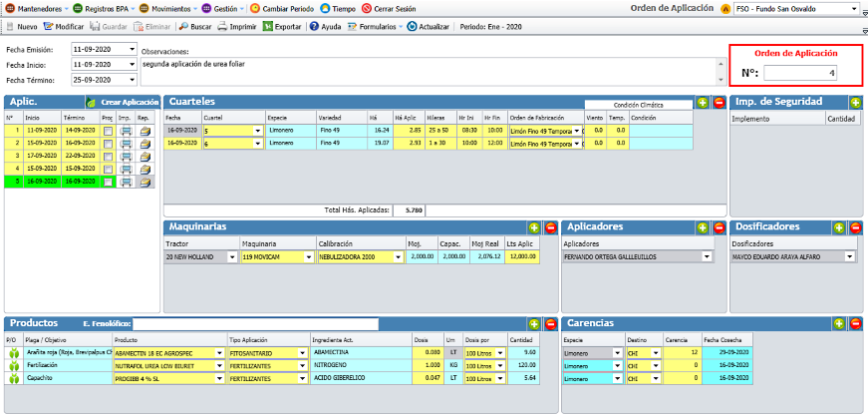Click the Tiempo menu item
Image resolution: width=868 pixels, height=417 pixels.
pos(338,9)
